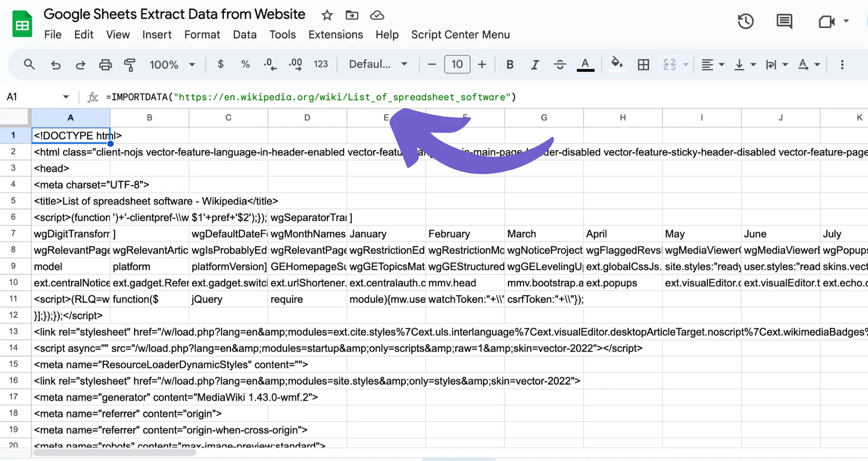Select the cell reading mmv.head
The height and width of the screenshot is (461, 868).
465,283
